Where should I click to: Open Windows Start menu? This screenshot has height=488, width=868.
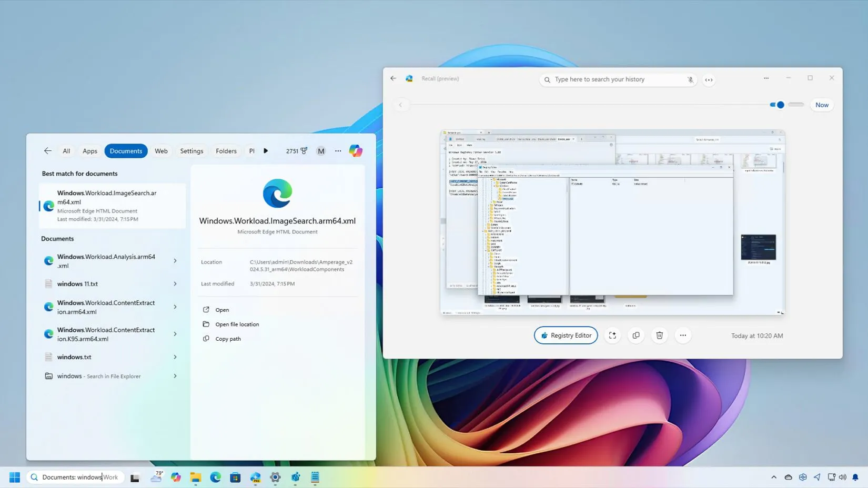click(x=15, y=477)
